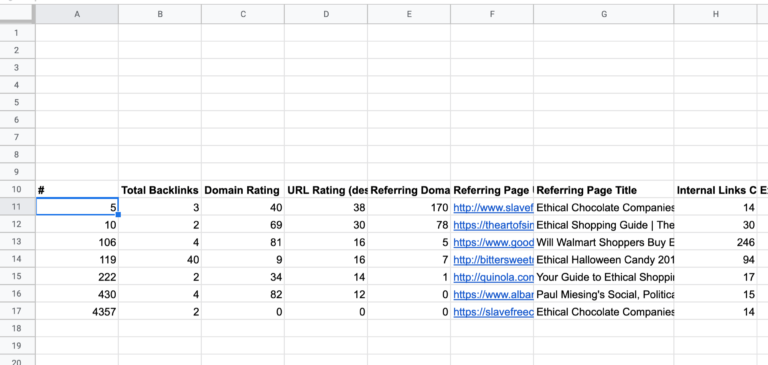The image size is (768, 365).
Task: Select column G header
Action: pyautogui.click(x=604, y=15)
